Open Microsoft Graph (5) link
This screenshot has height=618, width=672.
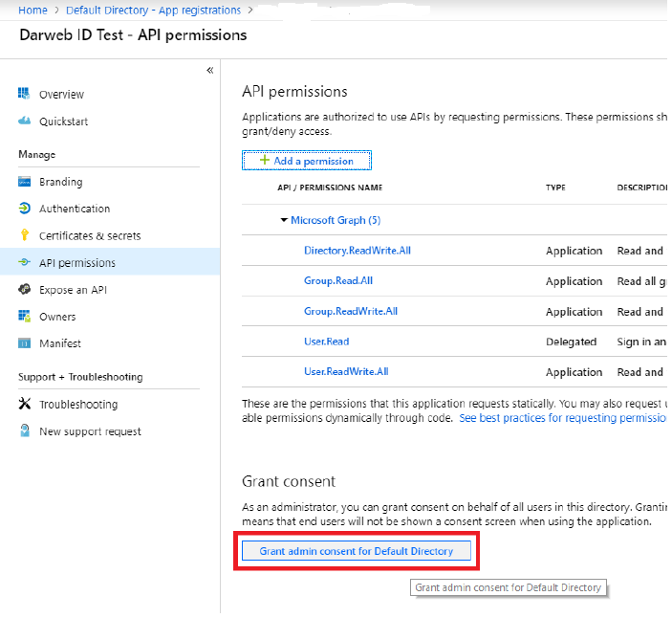(x=336, y=220)
